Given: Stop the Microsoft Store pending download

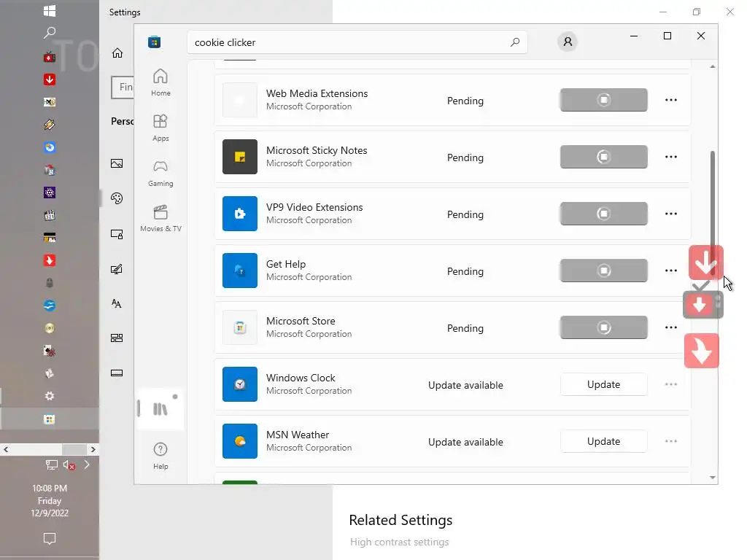Looking at the screenshot, I should tap(603, 327).
